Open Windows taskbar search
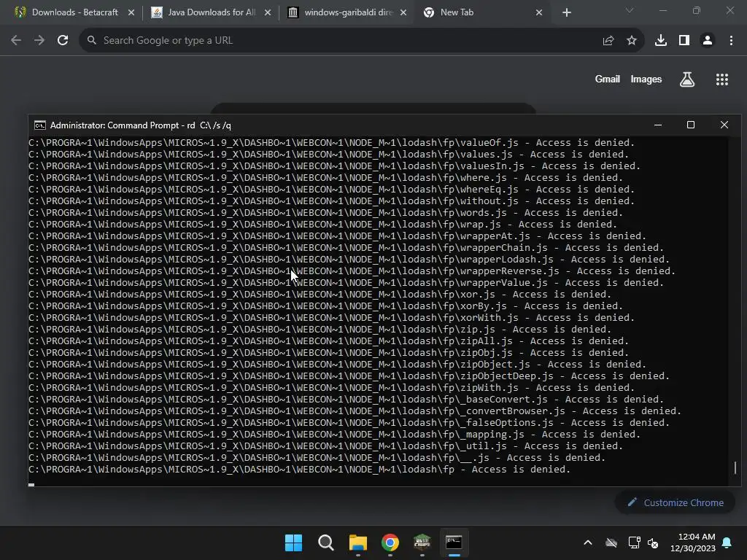 326,542
